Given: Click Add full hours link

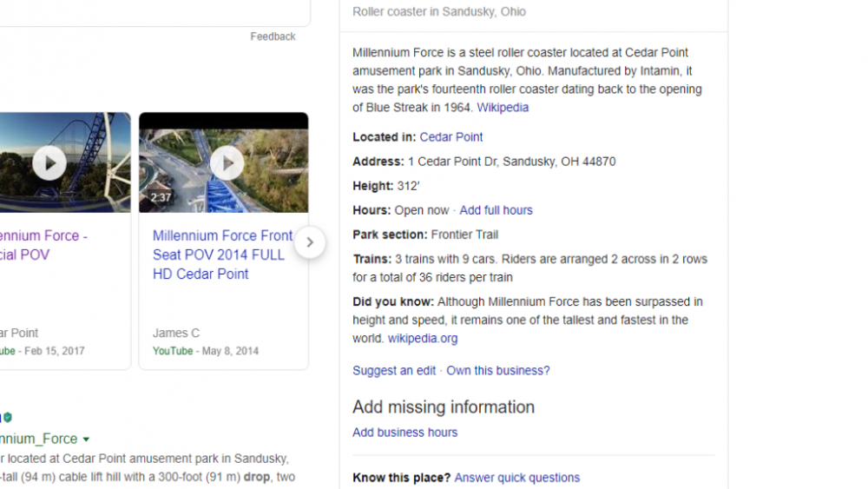Looking at the screenshot, I should click(496, 210).
